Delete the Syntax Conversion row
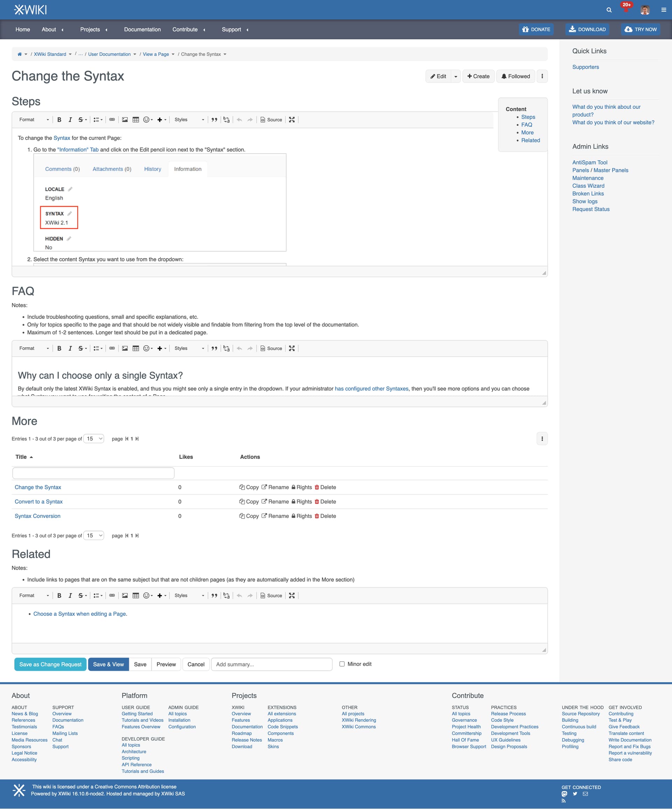 pyautogui.click(x=325, y=516)
